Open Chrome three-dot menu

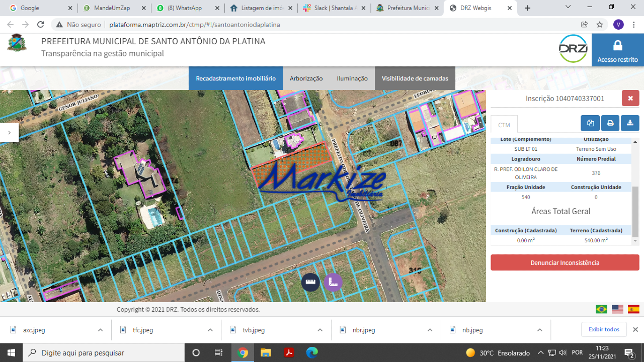pyautogui.click(x=634, y=25)
